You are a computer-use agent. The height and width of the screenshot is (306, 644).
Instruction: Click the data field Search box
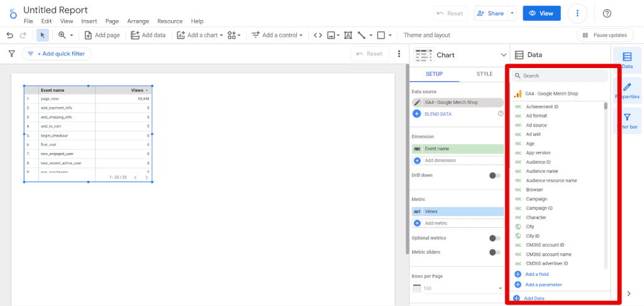pyautogui.click(x=560, y=76)
